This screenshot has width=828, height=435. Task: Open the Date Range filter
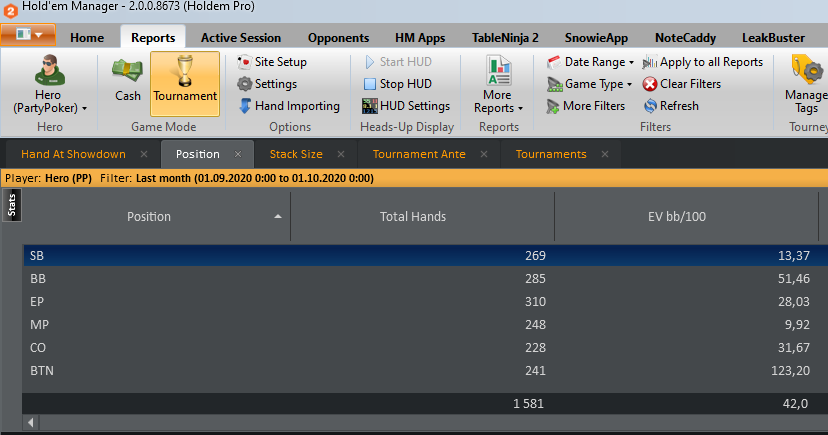coord(590,62)
